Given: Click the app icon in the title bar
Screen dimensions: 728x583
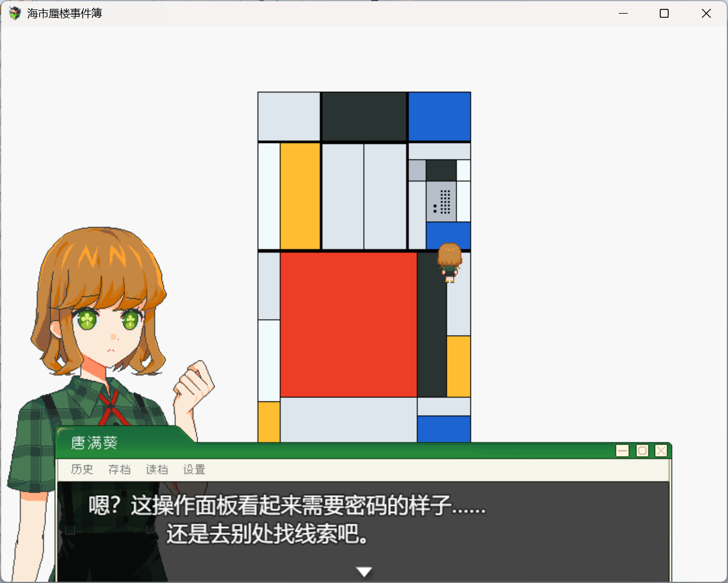Looking at the screenshot, I should [15, 13].
